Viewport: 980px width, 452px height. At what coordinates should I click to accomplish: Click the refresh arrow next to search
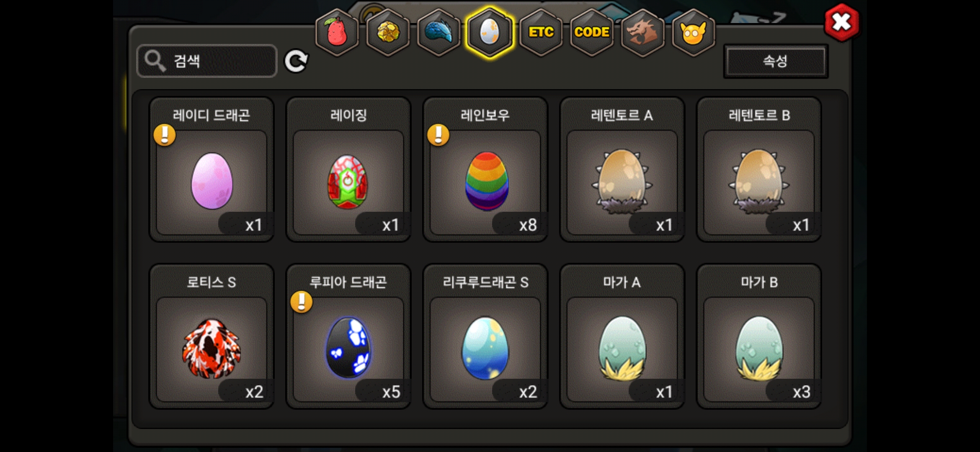click(x=296, y=61)
